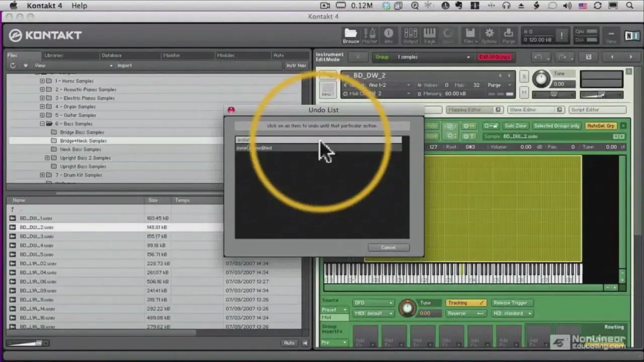644x362 pixels.
Task: Click the undo arrow icon
Action: [x=538, y=57]
